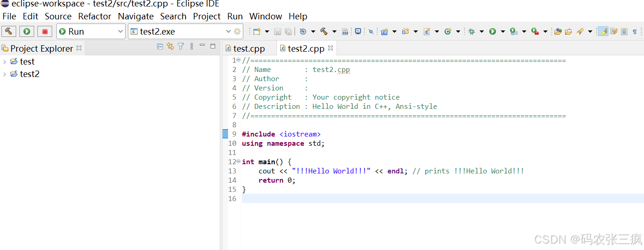This screenshot has width=644, height=250.
Task: Switch to the test.cpp editor tab
Action: (x=249, y=48)
